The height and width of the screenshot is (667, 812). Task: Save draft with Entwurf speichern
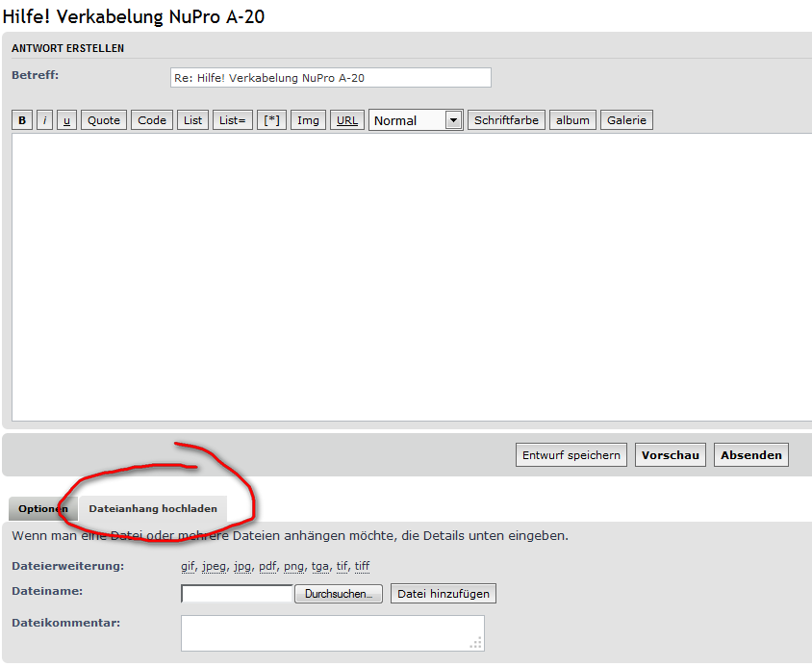click(x=571, y=455)
